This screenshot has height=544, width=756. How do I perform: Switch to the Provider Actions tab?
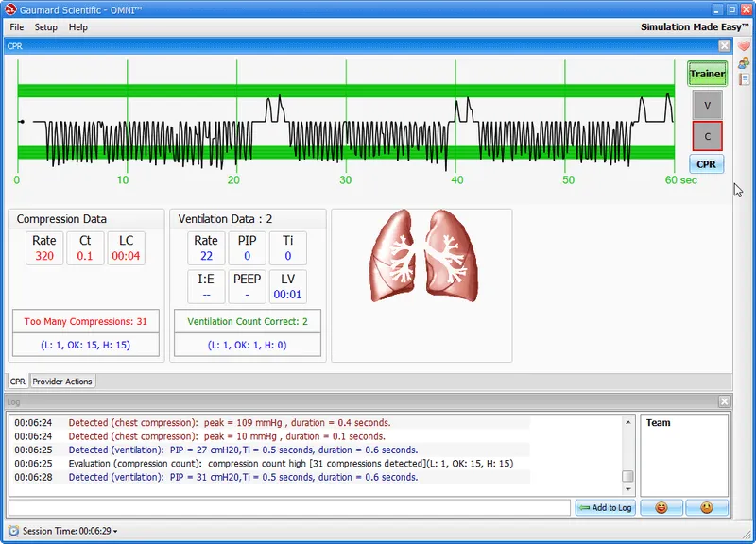pos(62,382)
